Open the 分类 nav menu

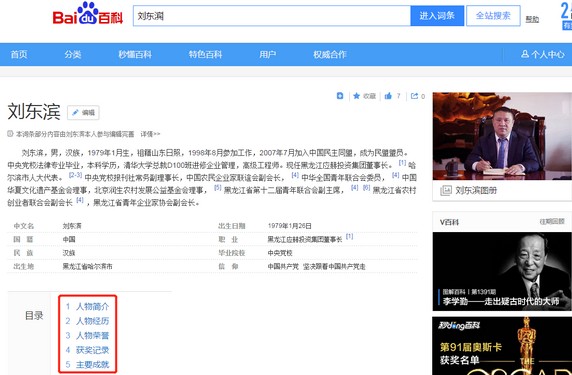coord(73,55)
